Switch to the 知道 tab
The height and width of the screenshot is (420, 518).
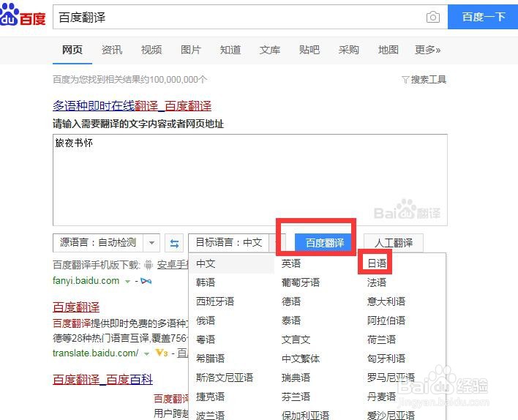coord(230,50)
